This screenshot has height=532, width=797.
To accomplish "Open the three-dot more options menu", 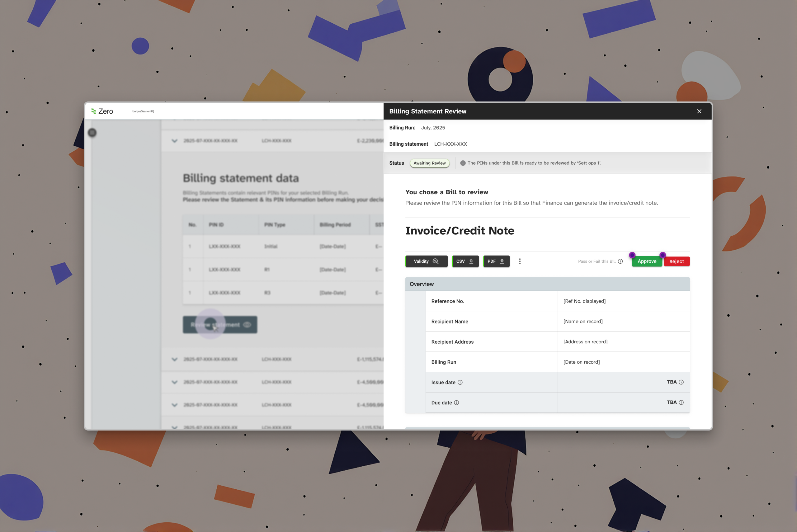I will (x=520, y=261).
